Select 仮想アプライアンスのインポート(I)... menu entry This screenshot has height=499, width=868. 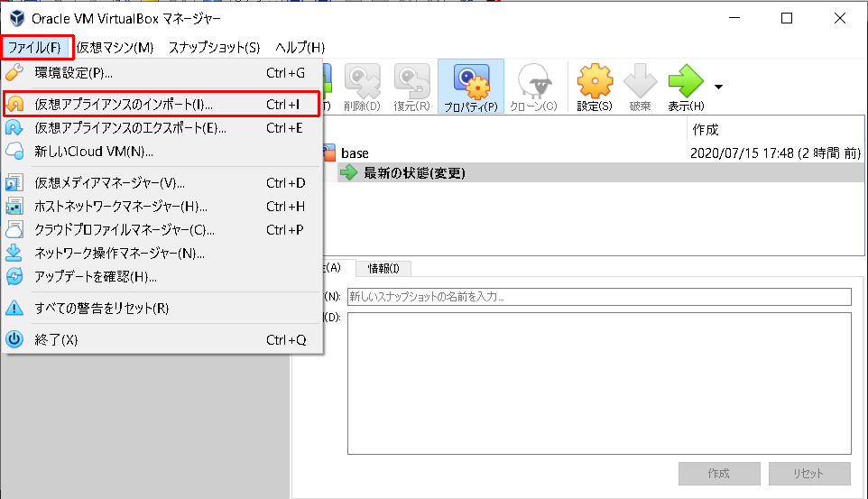(162, 104)
